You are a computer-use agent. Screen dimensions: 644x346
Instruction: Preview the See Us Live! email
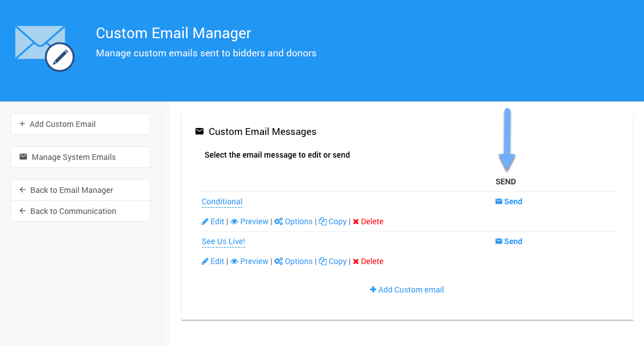[254, 261]
